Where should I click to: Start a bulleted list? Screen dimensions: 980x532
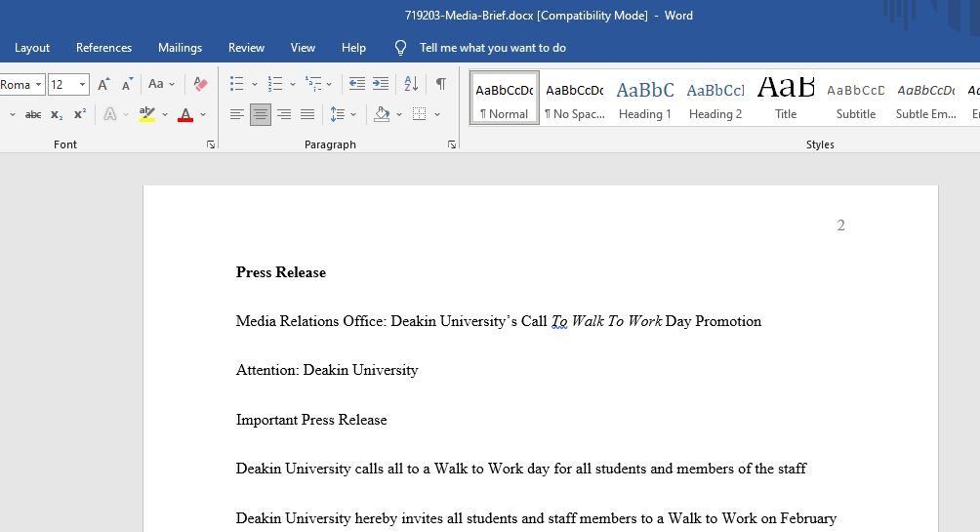click(x=237, y=84)
